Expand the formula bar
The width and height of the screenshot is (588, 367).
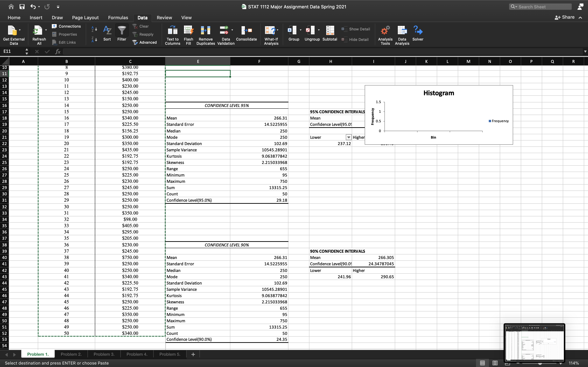click(585, 51)
